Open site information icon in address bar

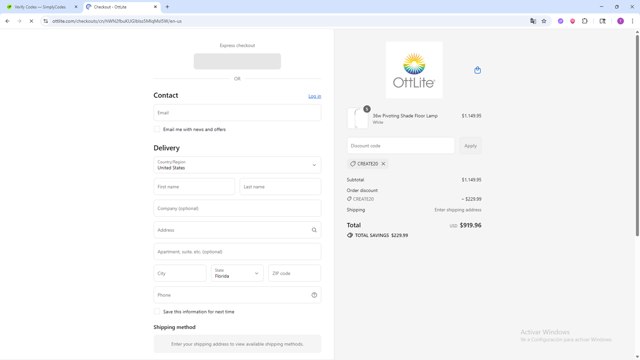coord(45,21)
